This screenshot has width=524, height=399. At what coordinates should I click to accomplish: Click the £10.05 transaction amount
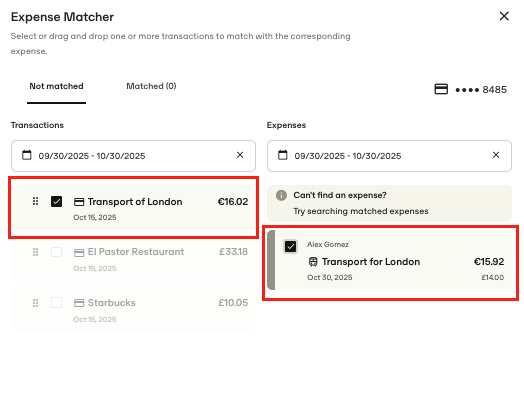(233, 303)
